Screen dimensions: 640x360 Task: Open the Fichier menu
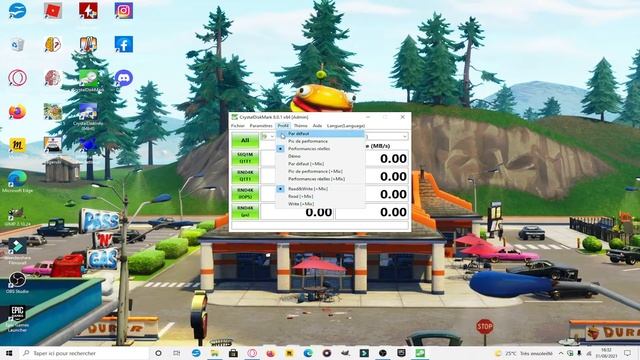click(238, 126)
